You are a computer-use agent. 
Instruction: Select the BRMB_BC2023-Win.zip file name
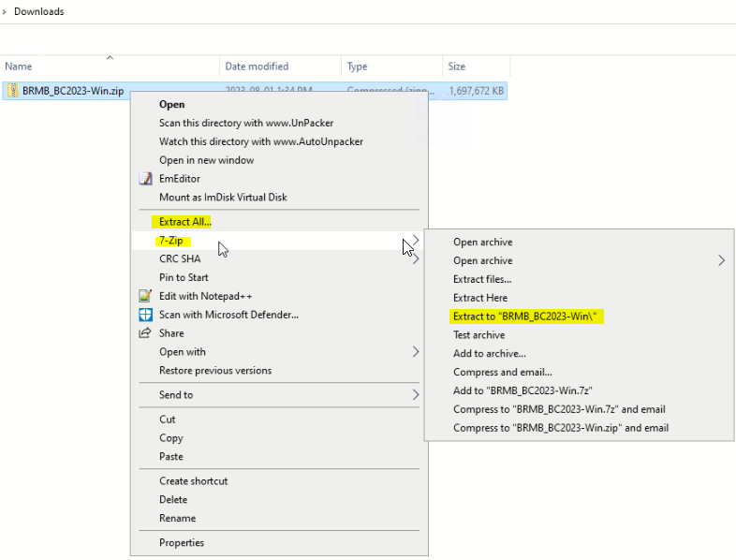73,91
